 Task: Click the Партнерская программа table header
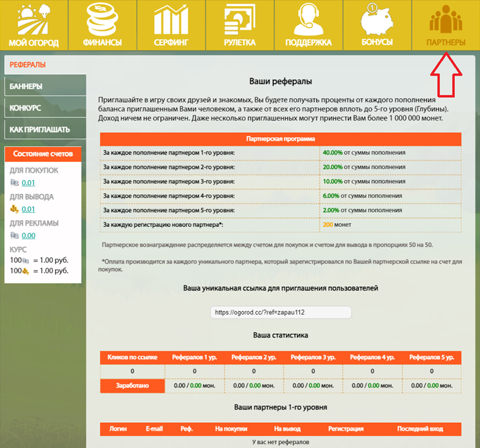281,139
